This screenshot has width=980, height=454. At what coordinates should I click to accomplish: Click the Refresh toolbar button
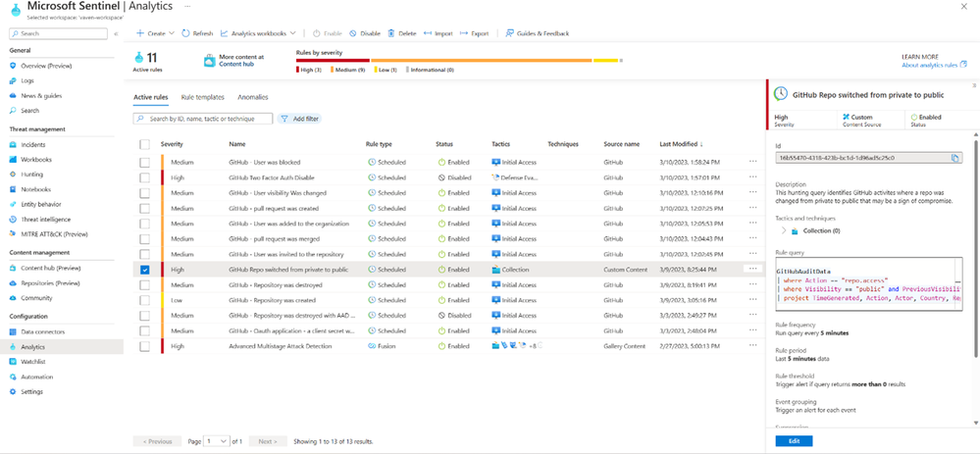coord(197,33)
